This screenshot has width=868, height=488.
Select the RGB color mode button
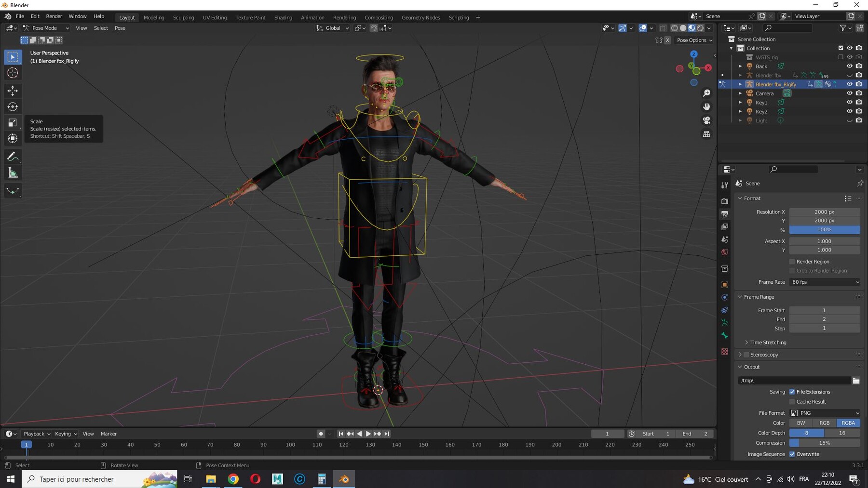coord(825,422)
